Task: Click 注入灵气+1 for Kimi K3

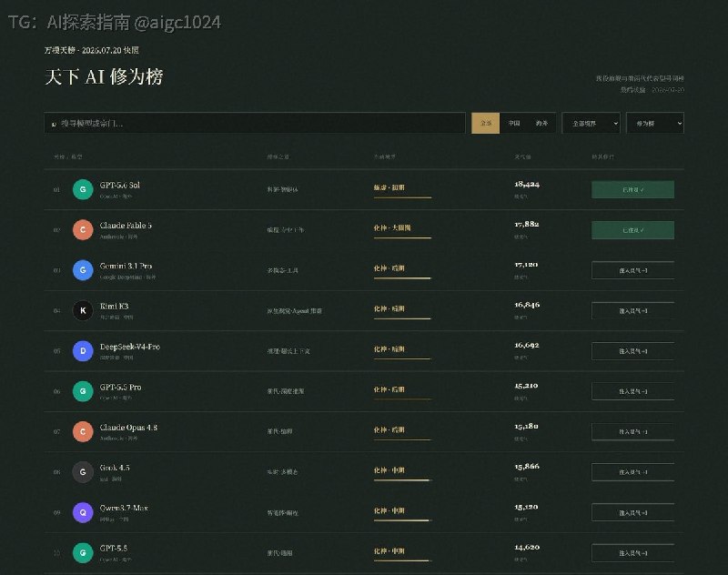Action: click(632, 310)
